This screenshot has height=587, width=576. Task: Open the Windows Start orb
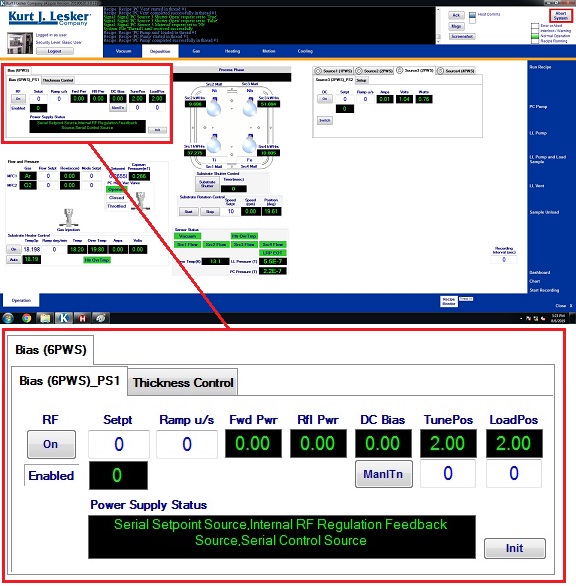point(8,318)
